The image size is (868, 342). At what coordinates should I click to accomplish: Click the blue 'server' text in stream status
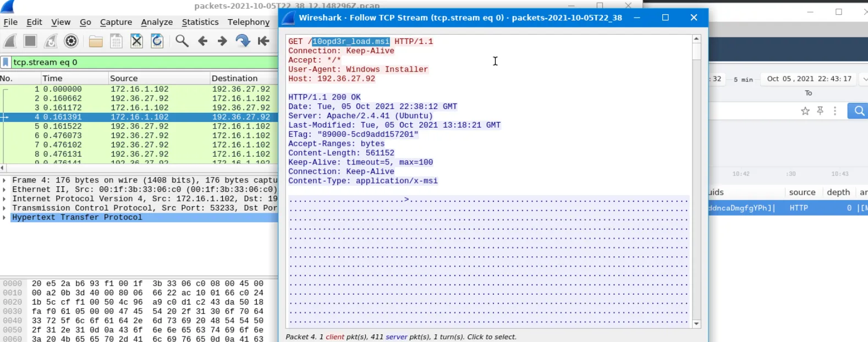(x=397, y=337)
